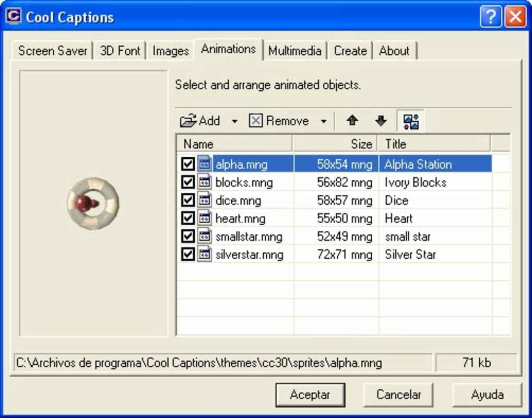Image resolution: width=532 pixels, height=418 pixels.
Task: Uncheck the alpha.mng checkbox
Action: 187,164
